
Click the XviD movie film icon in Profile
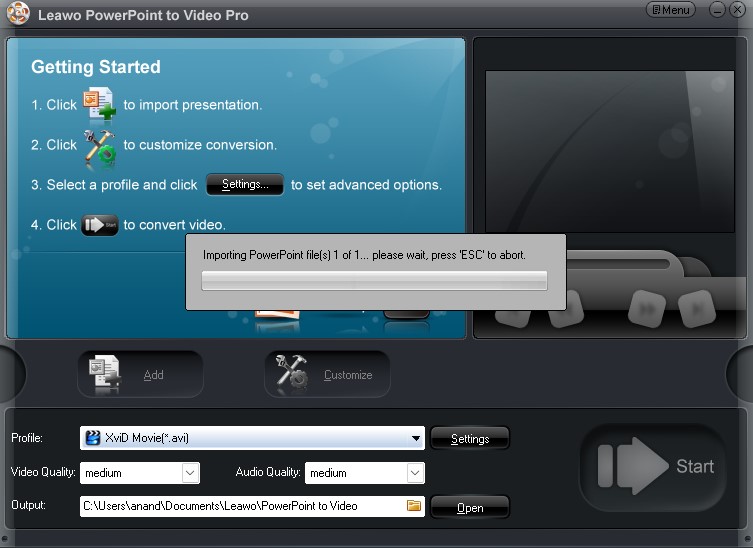click(93, 438)
